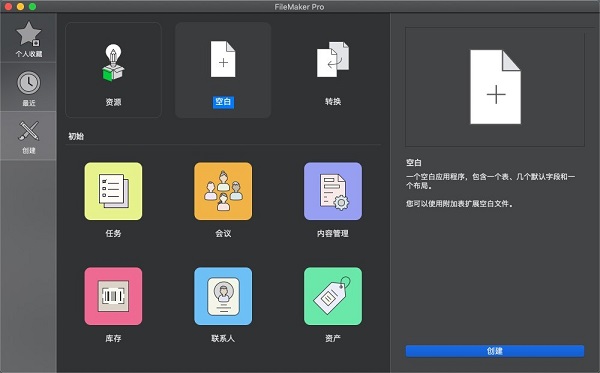This screenshot has height=373, width=600.
Task: Click the large blank document preview image
Action: point(495,87)
